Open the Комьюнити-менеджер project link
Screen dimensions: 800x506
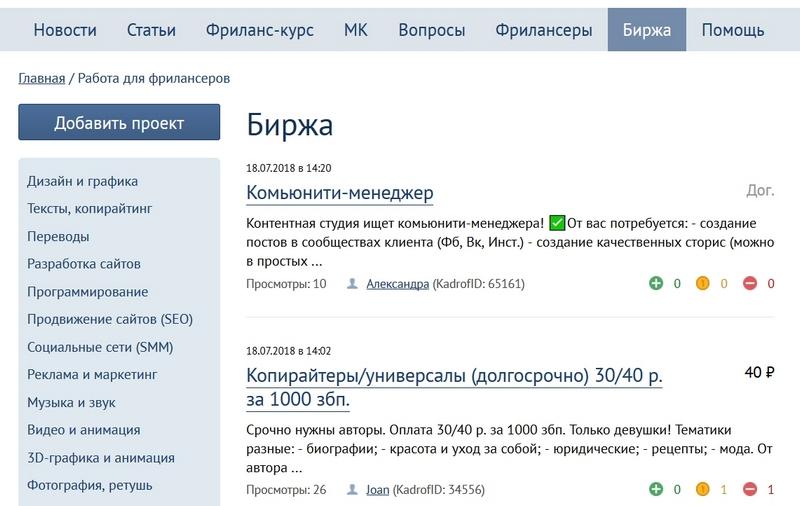pyautogui.click(x=340, y=193)
